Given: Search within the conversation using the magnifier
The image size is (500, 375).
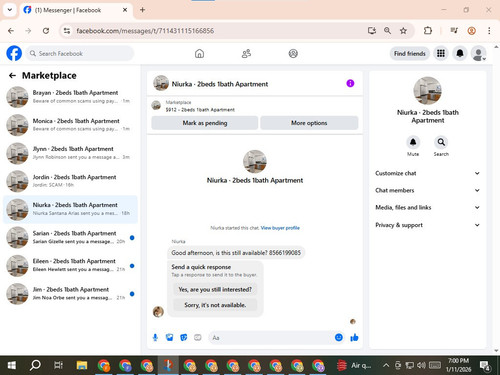Looking at the screenshot, I should [x=441, y=142].
